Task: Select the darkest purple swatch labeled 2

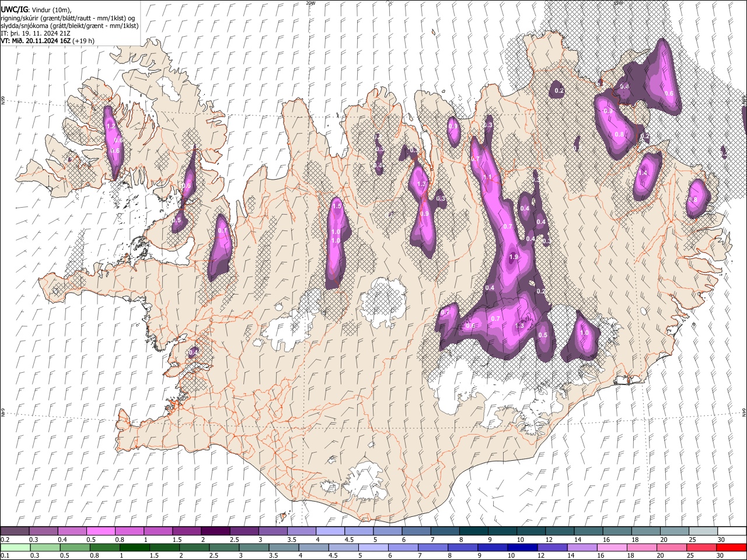Action: point(215,531)
